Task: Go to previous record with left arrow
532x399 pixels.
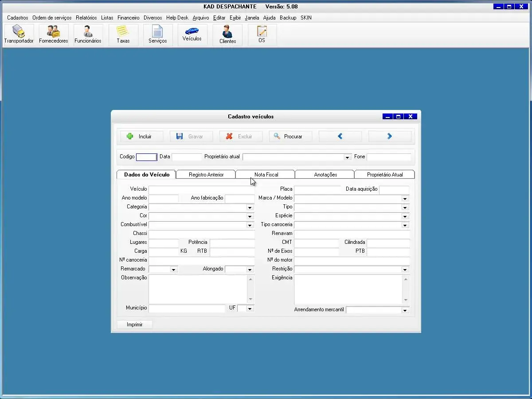Action: (x=340, y=137)
